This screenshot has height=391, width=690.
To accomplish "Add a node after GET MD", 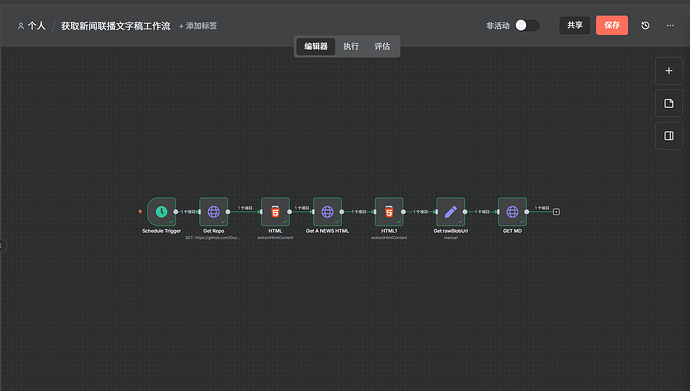I will pos(556,212).
